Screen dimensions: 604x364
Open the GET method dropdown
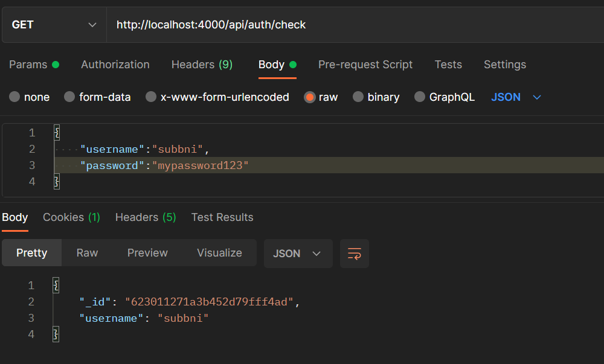click(x=54, y=25)
